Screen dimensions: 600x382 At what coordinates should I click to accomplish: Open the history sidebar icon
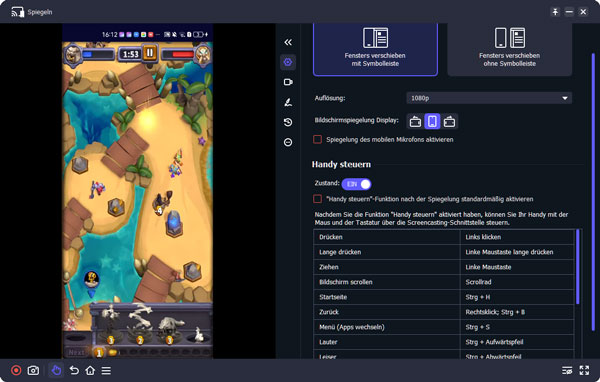[288, 122]
